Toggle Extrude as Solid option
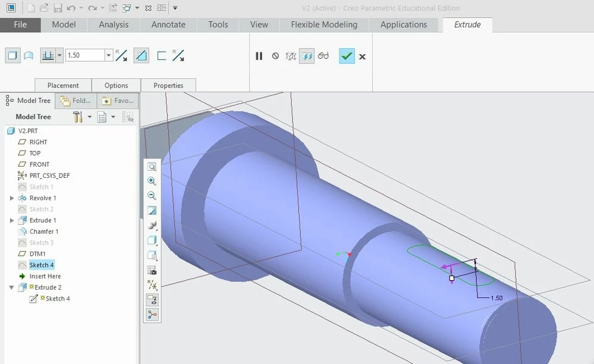 tap(12, 56)
